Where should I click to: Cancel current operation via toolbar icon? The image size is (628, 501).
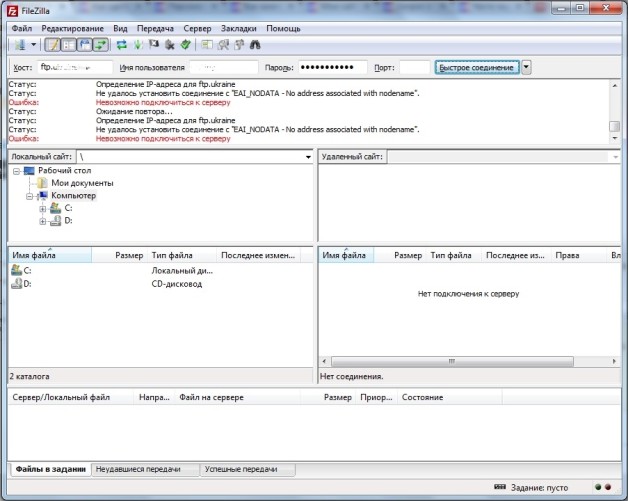(x=154, y=45)
